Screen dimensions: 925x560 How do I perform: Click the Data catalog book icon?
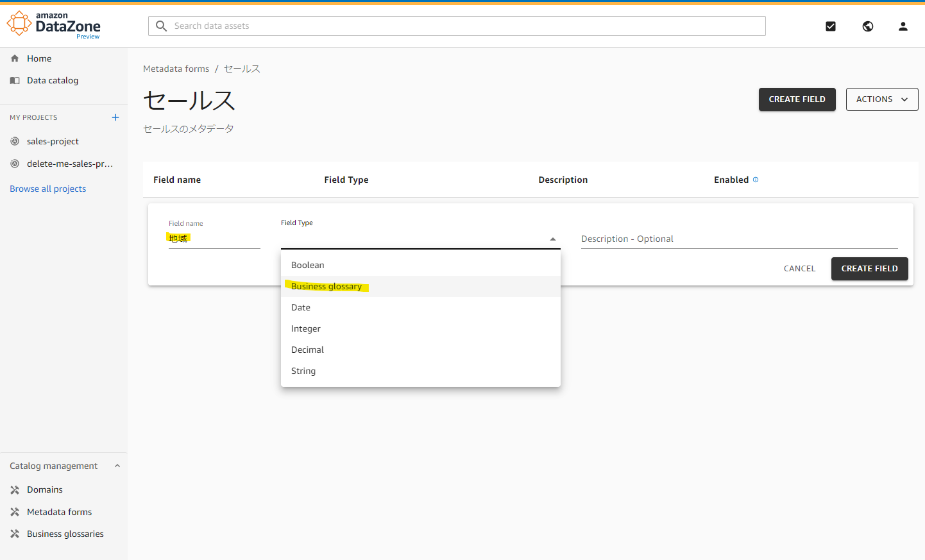15,80
